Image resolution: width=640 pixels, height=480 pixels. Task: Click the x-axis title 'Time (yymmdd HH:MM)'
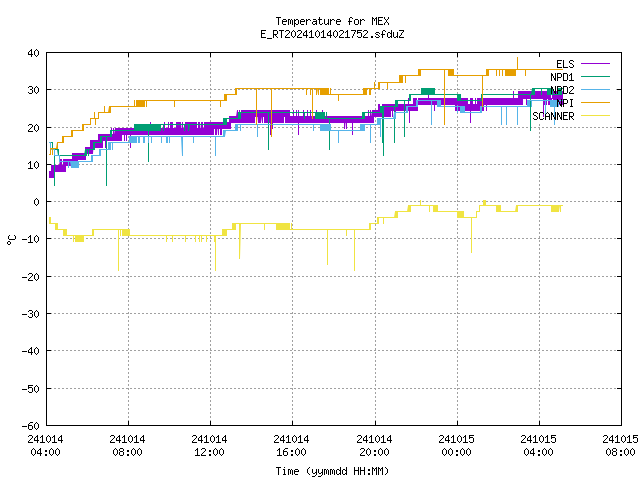pyautogui.click(x=332, y=471)
